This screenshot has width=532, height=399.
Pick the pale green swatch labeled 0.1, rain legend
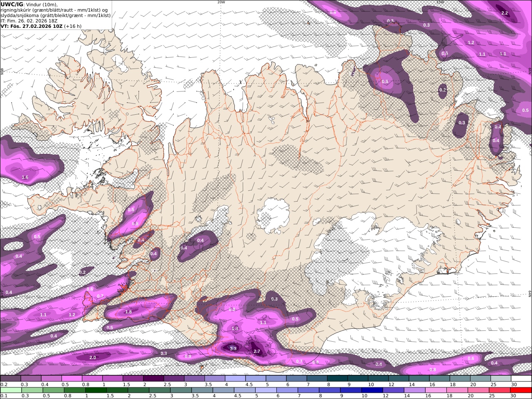point(11,390)
